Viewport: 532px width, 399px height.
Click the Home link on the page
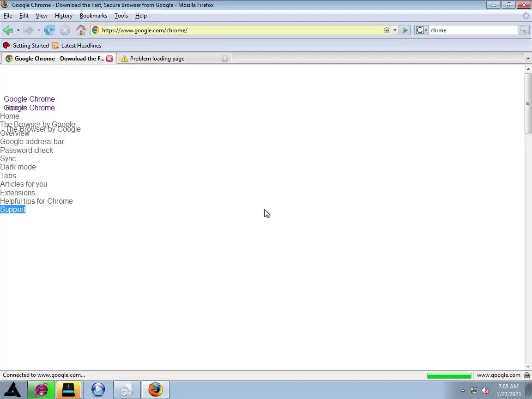(x=10, y=116)
